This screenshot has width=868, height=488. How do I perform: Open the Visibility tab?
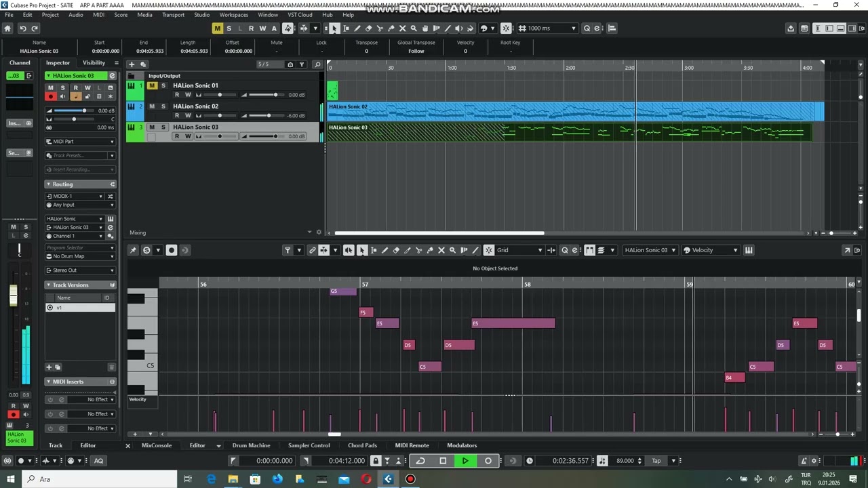[94, 63]
